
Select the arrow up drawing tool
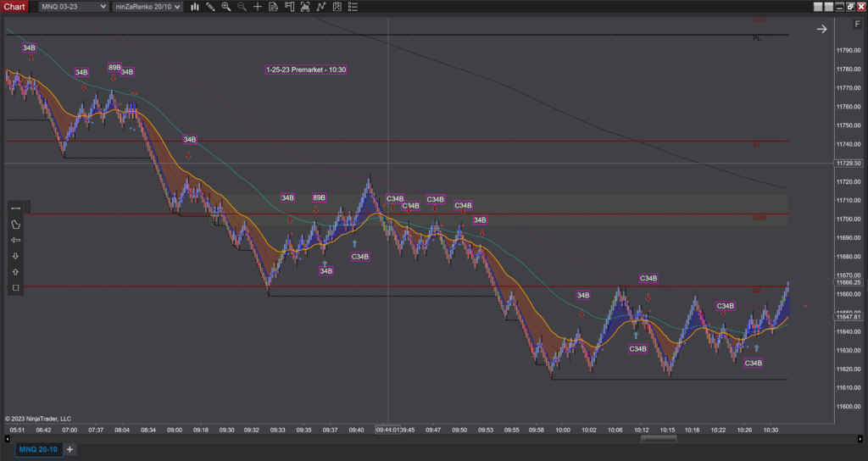click(x=15, y=272)
